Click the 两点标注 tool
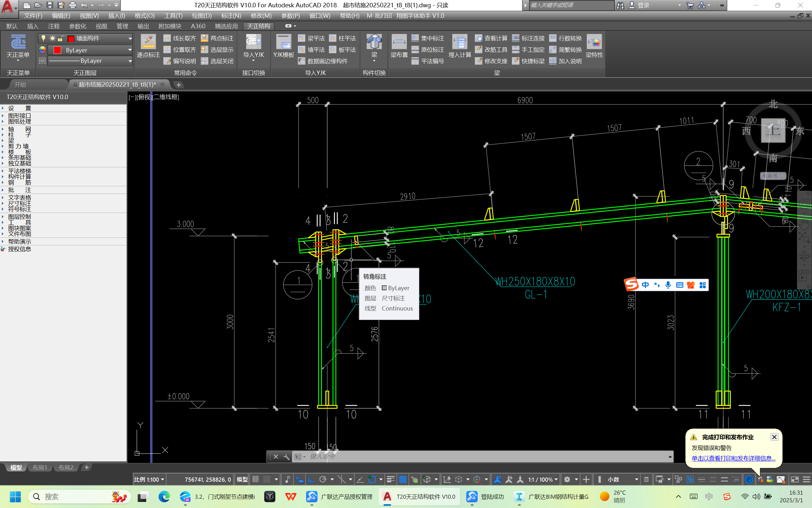This screenshot has width=812, height=508. coord(217,38)
